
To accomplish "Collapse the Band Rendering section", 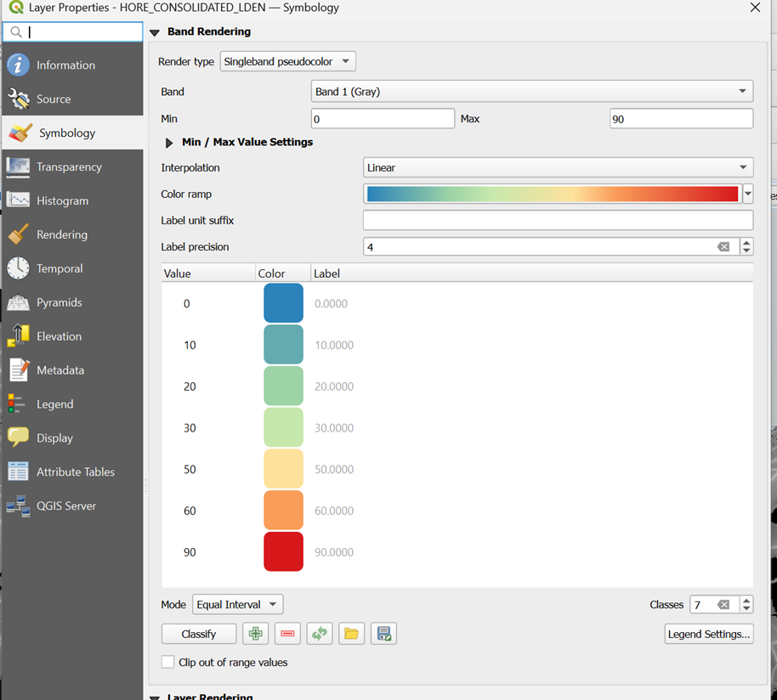I will (155, 32).
